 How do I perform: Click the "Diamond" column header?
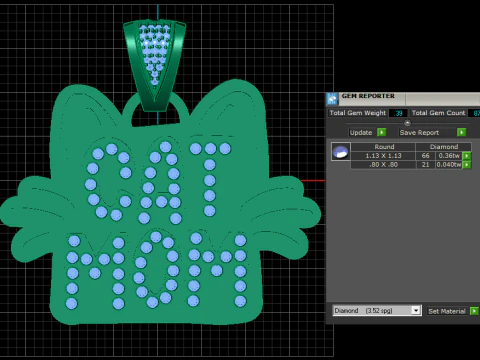point(444,147)
